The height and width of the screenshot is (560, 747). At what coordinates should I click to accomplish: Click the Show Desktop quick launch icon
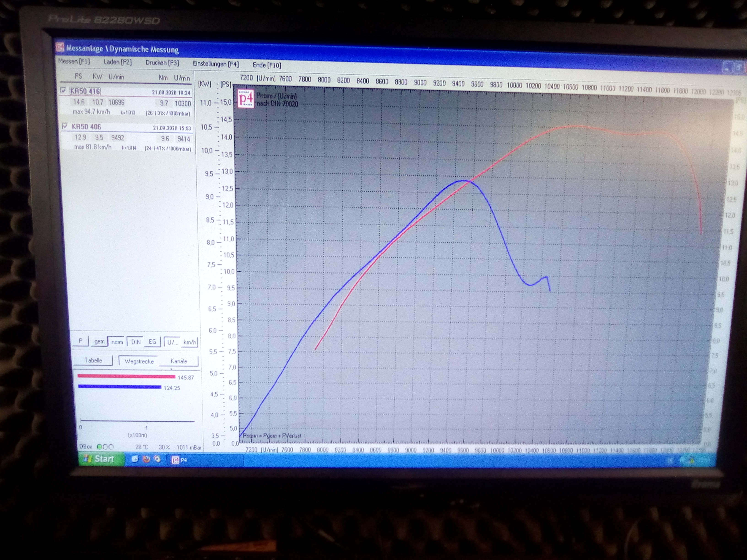tap(135, 459)
